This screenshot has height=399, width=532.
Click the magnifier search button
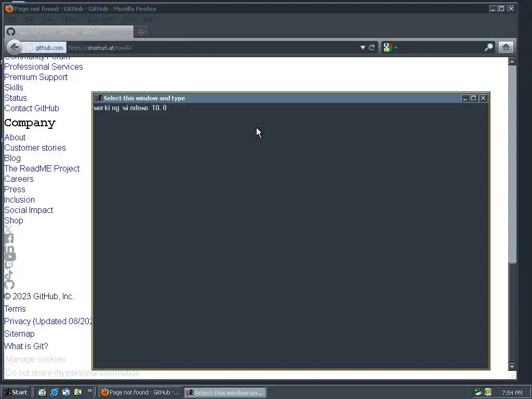tap(488, 47)
